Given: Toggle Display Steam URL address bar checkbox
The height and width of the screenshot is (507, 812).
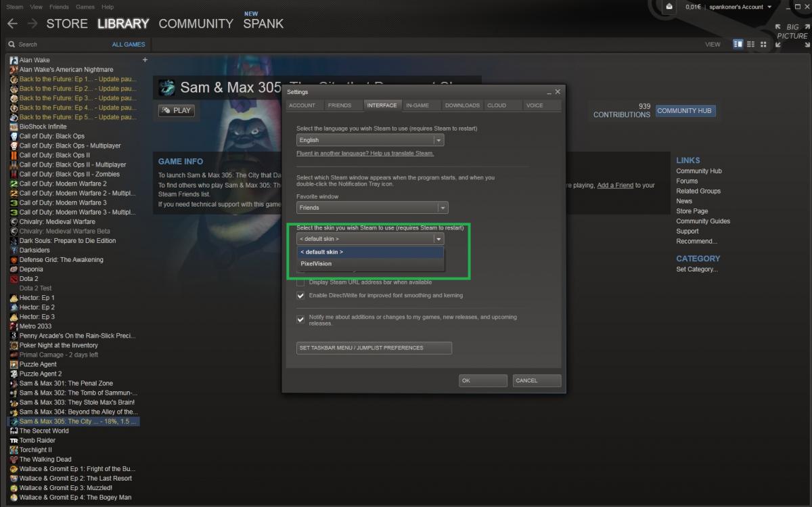Looking at the screenshot, I should (x=300, y=282).
